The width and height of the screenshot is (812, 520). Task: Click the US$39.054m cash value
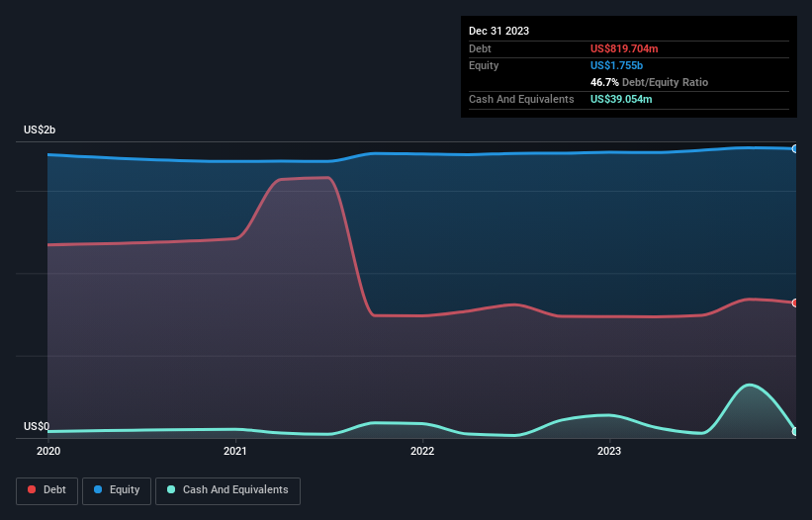pos(621,99)
